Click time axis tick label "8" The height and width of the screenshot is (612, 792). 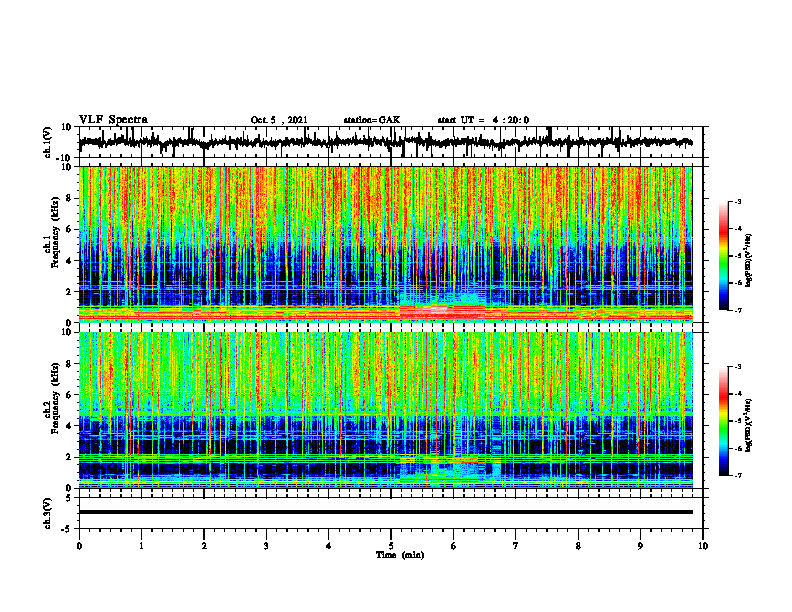[x=578, y=546]
